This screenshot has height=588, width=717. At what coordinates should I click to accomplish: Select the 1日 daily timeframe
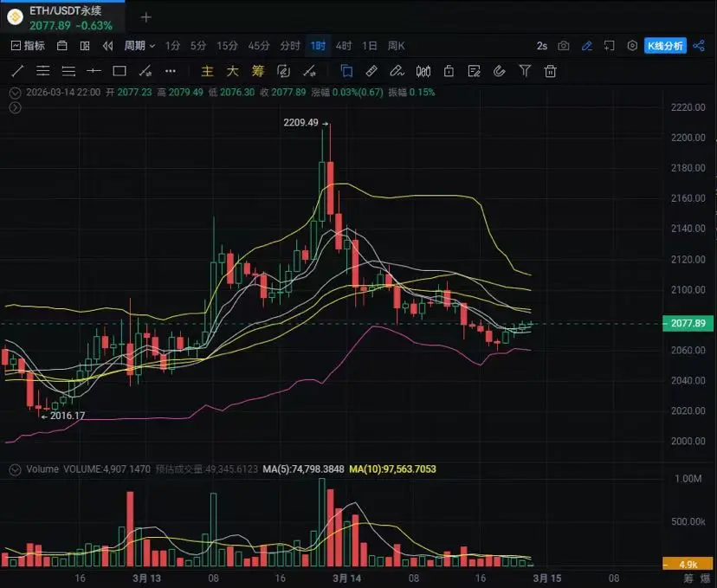370,46
